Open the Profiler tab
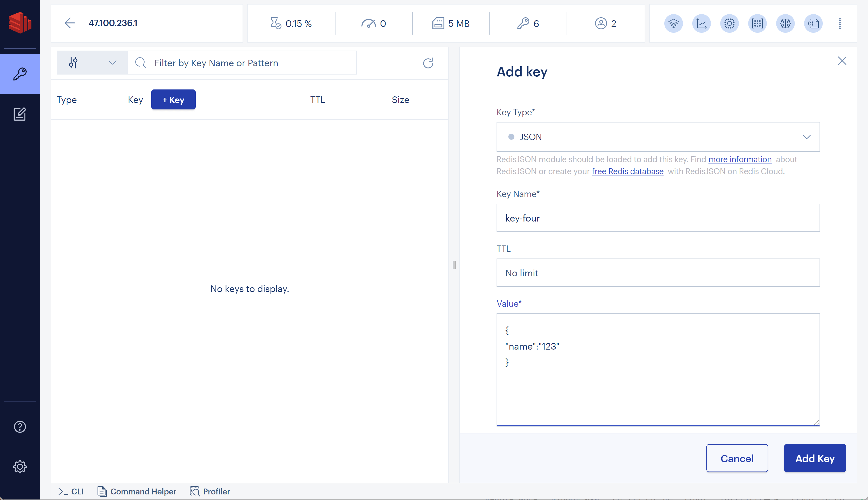The width and height of the screenshot is (868, 500). 210,491
